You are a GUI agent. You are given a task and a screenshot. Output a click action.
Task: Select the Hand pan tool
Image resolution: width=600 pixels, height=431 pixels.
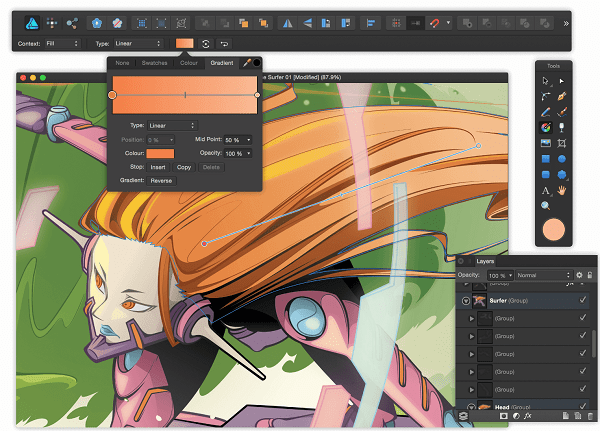562,190
